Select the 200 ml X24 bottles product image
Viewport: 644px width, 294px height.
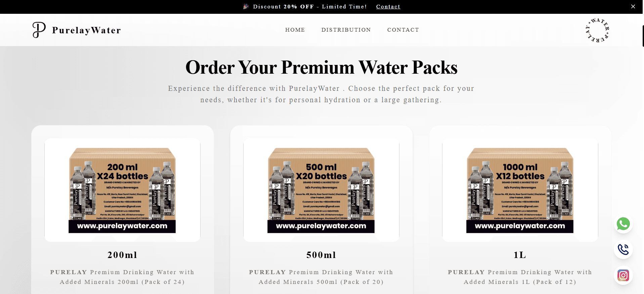point(122,190)
